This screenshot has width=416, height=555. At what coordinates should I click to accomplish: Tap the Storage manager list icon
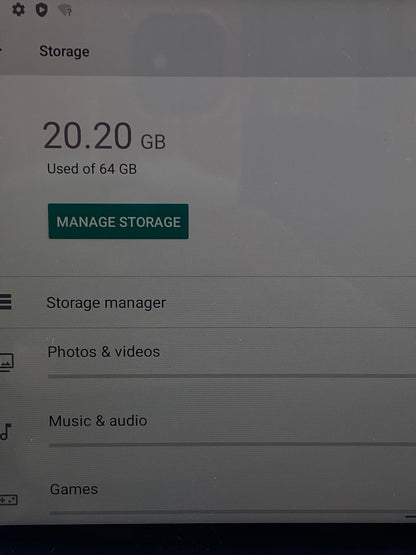(6, 302)
